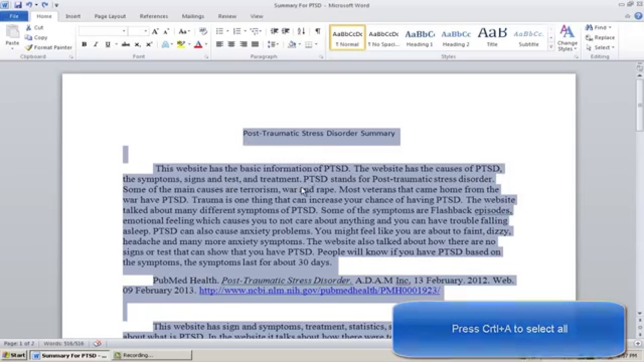
Task: Select the No Spacing style
Action: [x=383, y=38]
